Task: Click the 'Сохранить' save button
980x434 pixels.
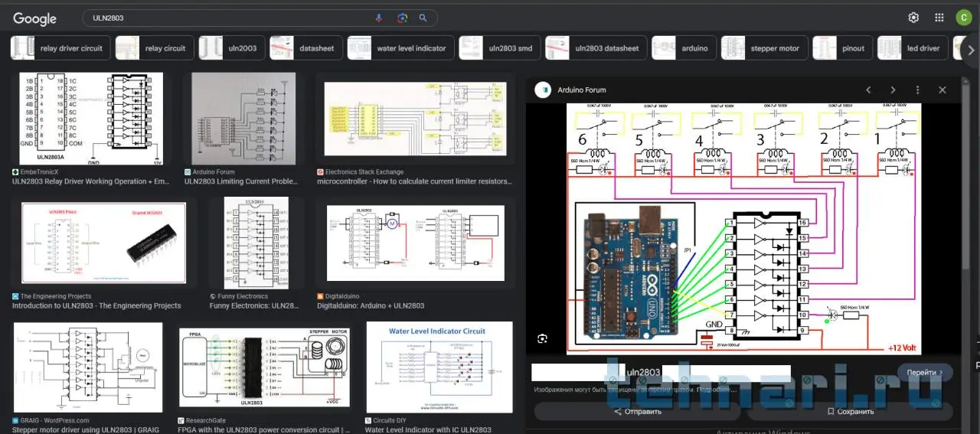Action: 850,411
